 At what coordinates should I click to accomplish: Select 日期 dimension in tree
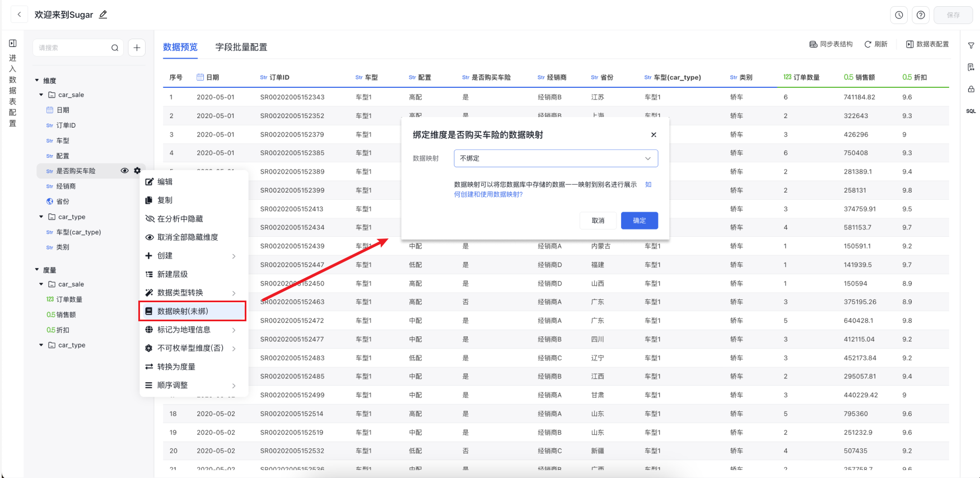click(63, 110)
